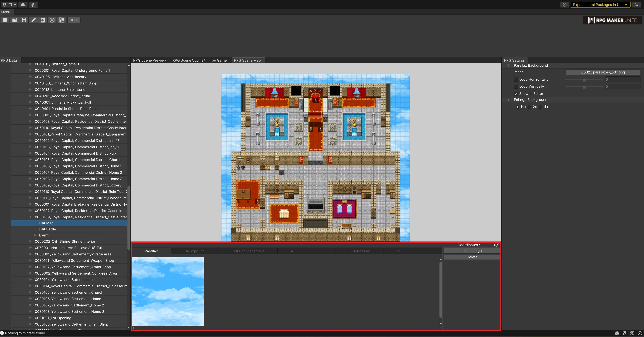Open the undo history clock icon
The width and height of the screenshot is (644, 337).
pos(565,5)
